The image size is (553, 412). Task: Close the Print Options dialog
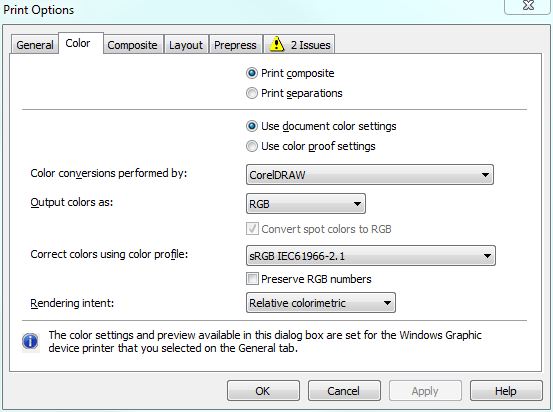click(x=528, y=6)
